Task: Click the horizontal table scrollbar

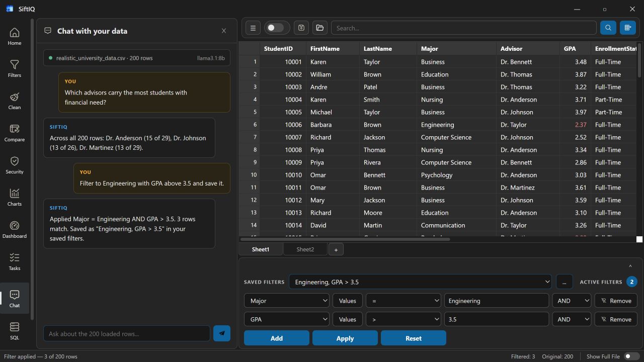Action: coord(345,239)
